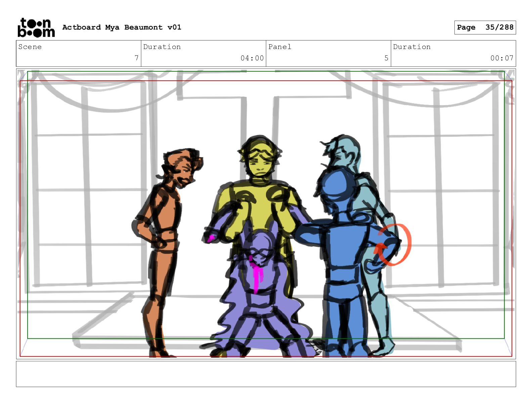Screen dimensions: 532x411
Task: Click the storyboard panel image
Action: pyautogui.click(x=266, y=214)
